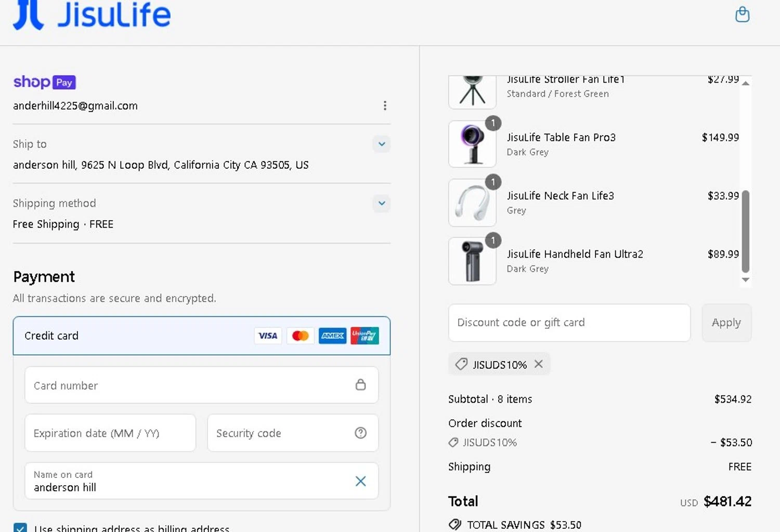The width and height of the screenshot is (780, 532).
Task: Click the shipping address text line
Action: pos(161,165)
